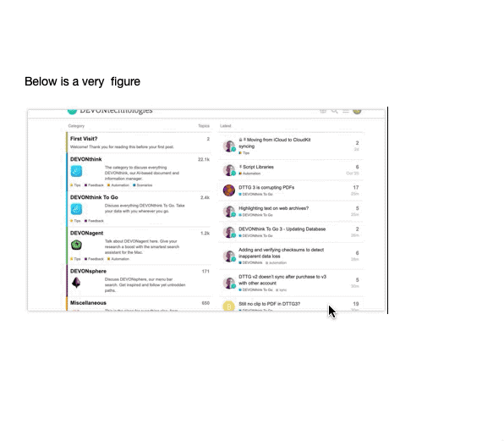Open the hamburger menu icon in header
The height and width of the screenshot is (441, 504).
point(346,111)
